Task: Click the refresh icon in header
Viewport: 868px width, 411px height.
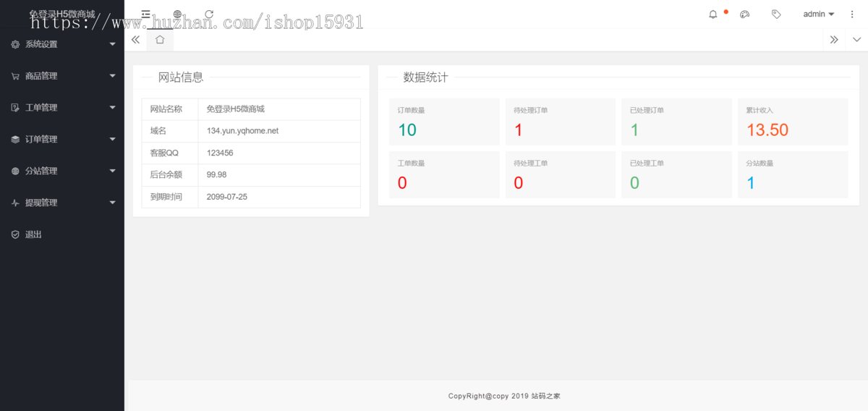Action: 209,14
